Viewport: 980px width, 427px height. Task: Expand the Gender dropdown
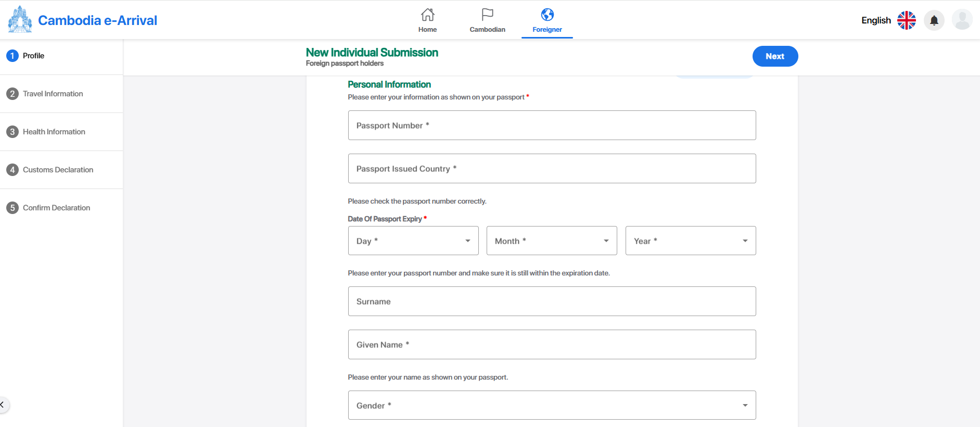click(x=552, y=405)
